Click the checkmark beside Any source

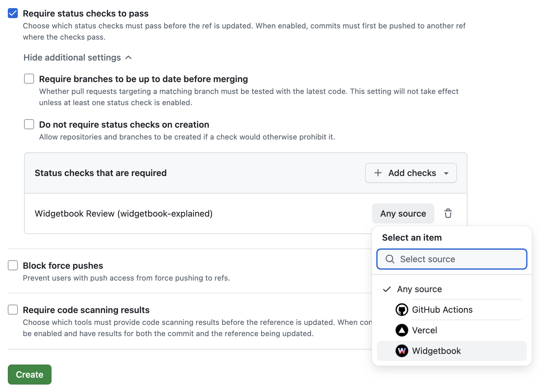click(387, 289)
